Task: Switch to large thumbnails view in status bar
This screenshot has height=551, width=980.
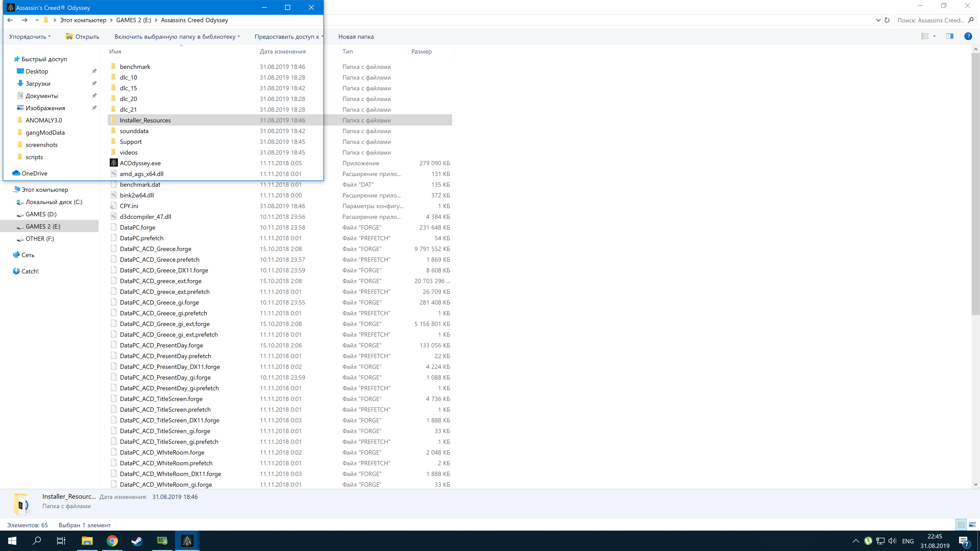Action: (x=972, y=525)
